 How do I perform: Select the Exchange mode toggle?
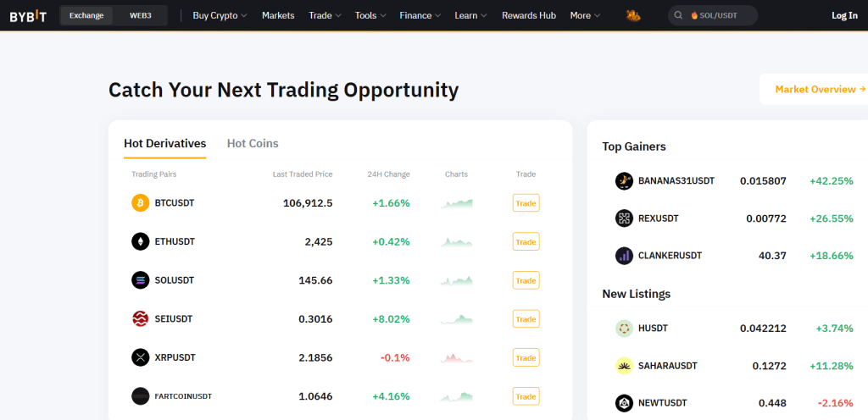point(86,15)
